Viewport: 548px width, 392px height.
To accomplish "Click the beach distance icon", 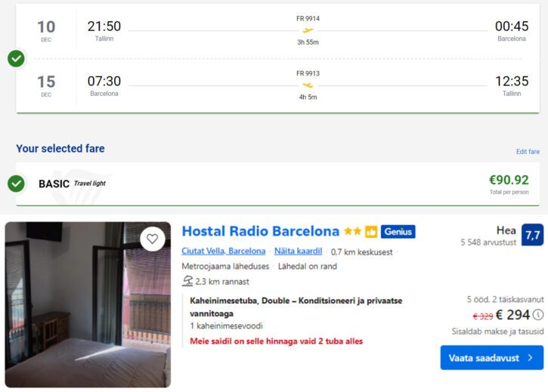I will (x=187, y=282).
